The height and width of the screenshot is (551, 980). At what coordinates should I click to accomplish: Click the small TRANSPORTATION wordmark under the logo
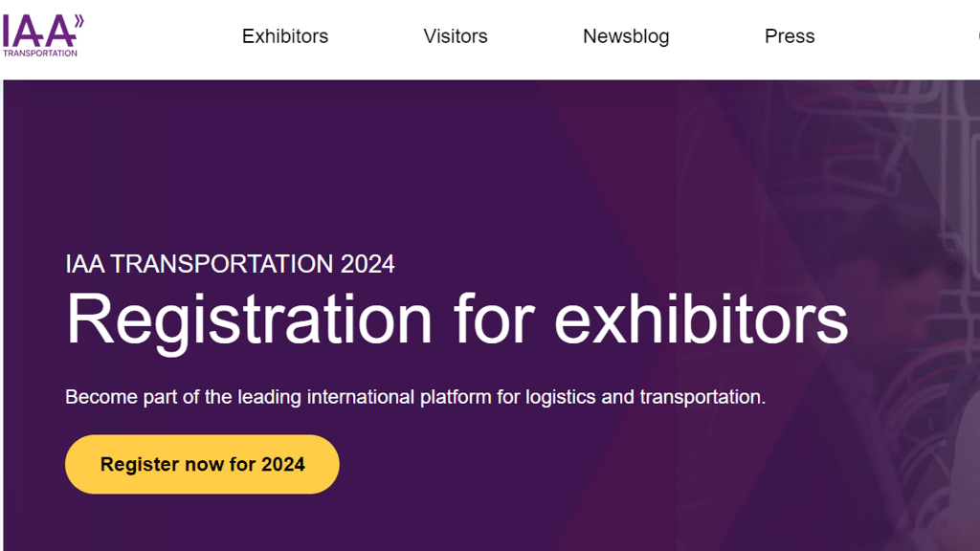coord(40,54)
